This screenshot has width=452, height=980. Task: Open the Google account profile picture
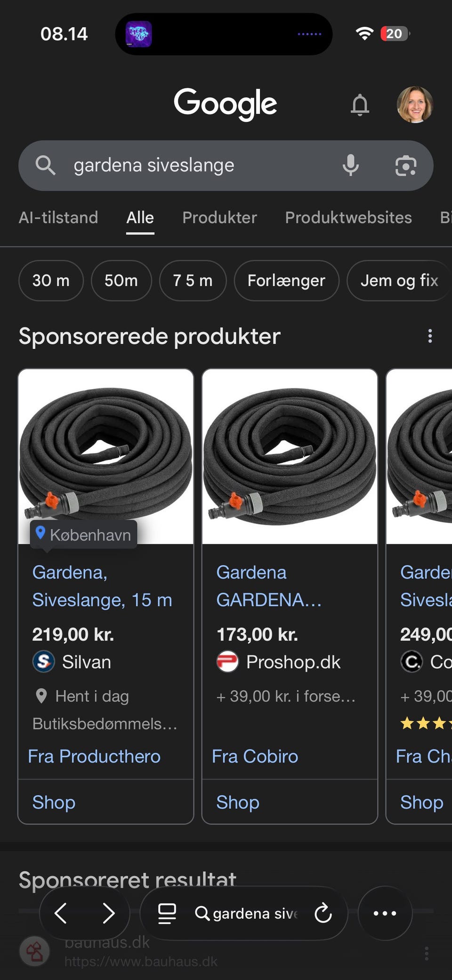pyautogui.click(x=415, y=105)
